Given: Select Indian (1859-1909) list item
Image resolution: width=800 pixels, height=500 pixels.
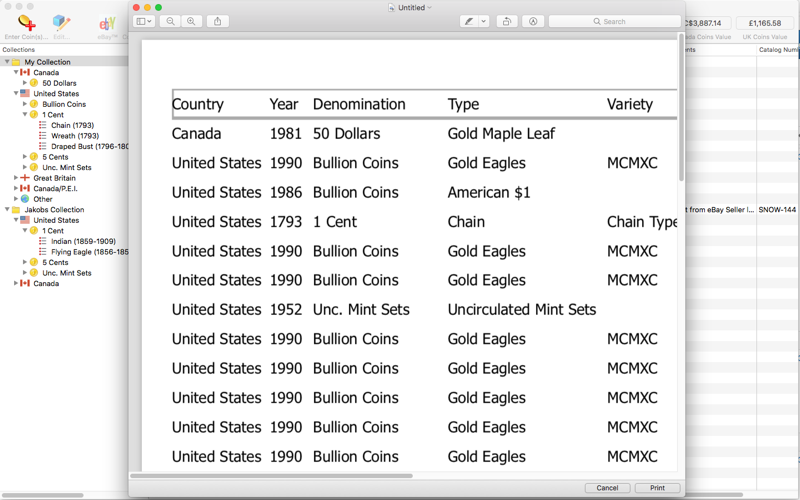Looking at the screenshot, I should pos(83,241).
